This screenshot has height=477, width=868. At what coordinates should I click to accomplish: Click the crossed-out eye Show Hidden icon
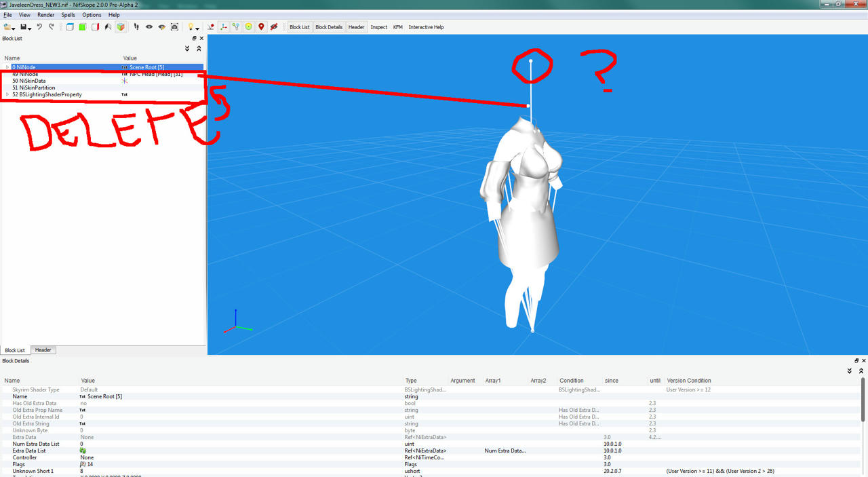click(x=274, y=27)
